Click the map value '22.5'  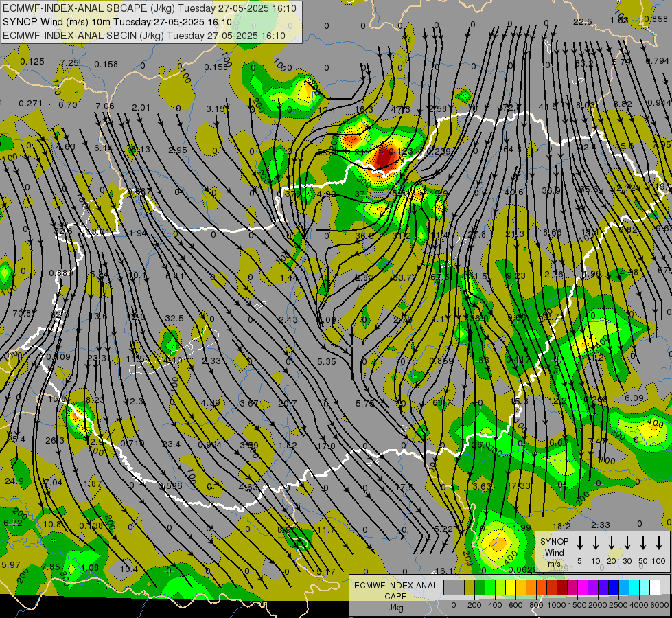[x=583, y=22]
